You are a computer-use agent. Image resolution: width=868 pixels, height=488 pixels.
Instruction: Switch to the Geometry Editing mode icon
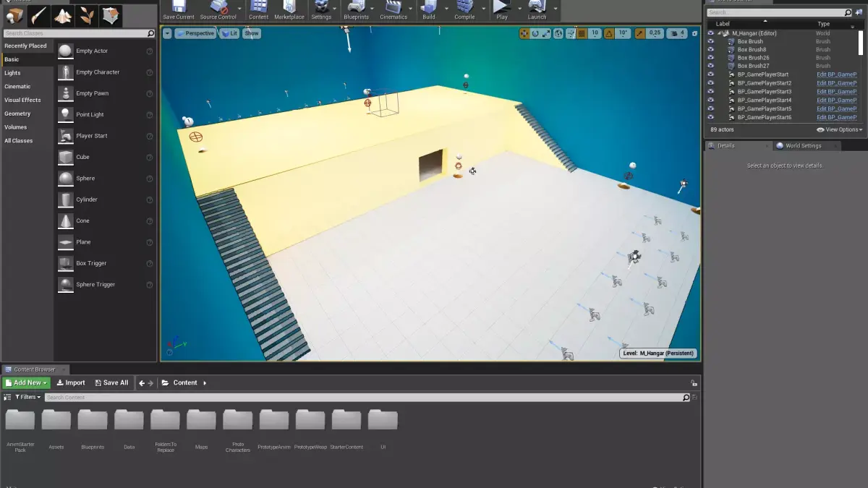click(111, 15)
